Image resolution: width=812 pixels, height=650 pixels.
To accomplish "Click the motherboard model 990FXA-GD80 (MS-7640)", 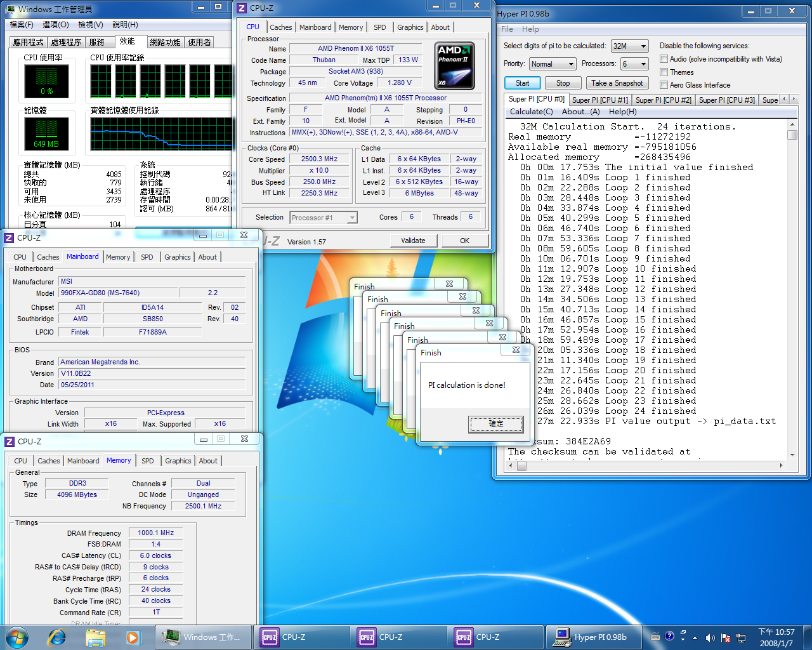I will pos(118,293).
